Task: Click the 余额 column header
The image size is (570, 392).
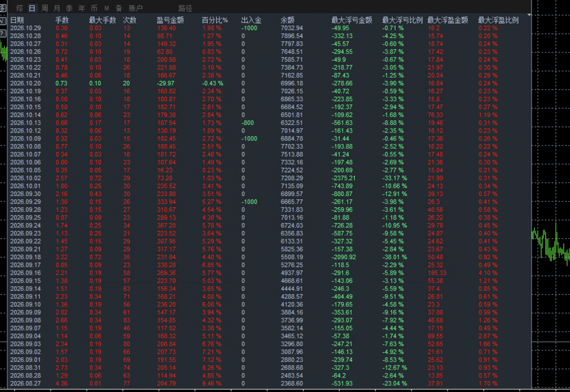Action: coord(287,20)
